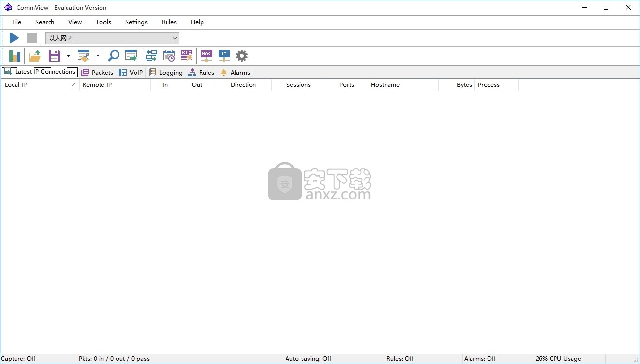
Task: Switch to the Packets tab
Action: coord(97,72)
